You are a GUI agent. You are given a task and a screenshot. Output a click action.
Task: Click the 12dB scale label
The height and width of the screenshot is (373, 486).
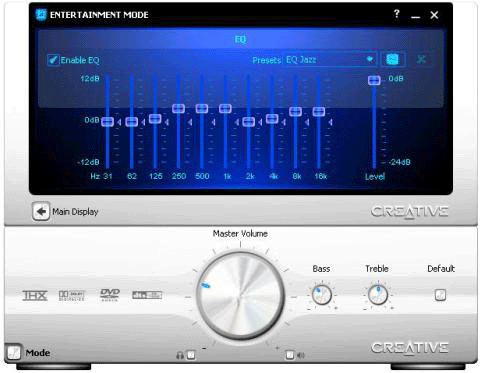tap(90, 79)
